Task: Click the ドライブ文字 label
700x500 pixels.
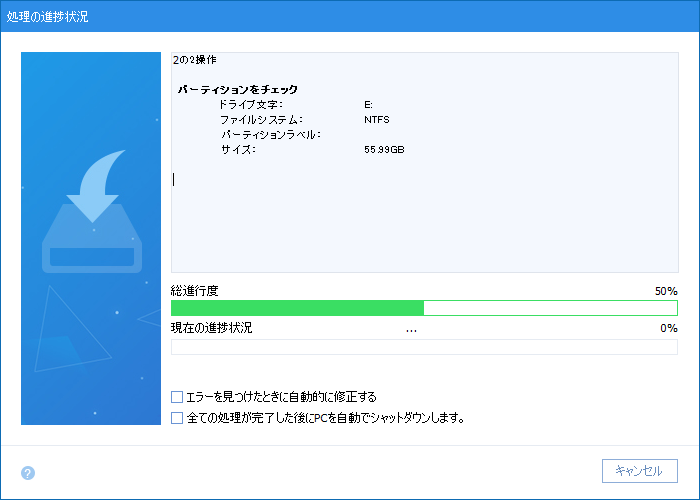Action: (250, 104)
